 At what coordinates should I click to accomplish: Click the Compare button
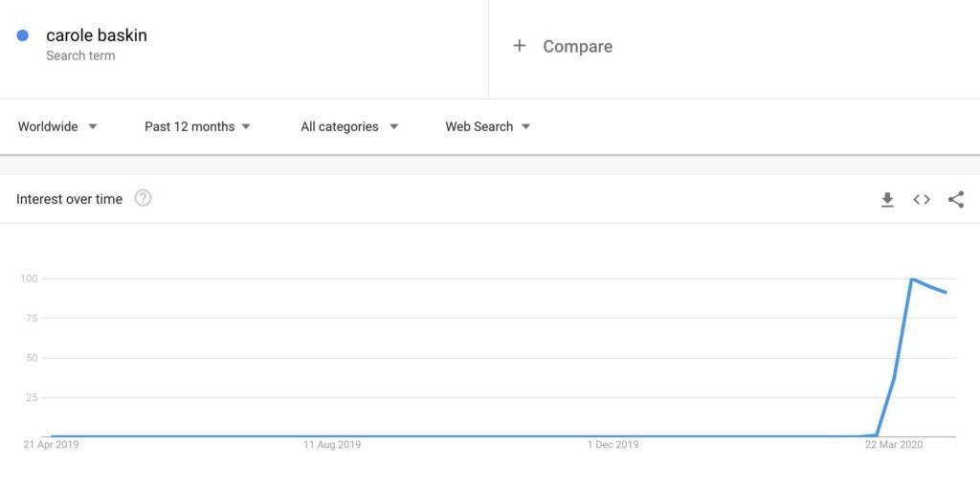tap(577, 46)
